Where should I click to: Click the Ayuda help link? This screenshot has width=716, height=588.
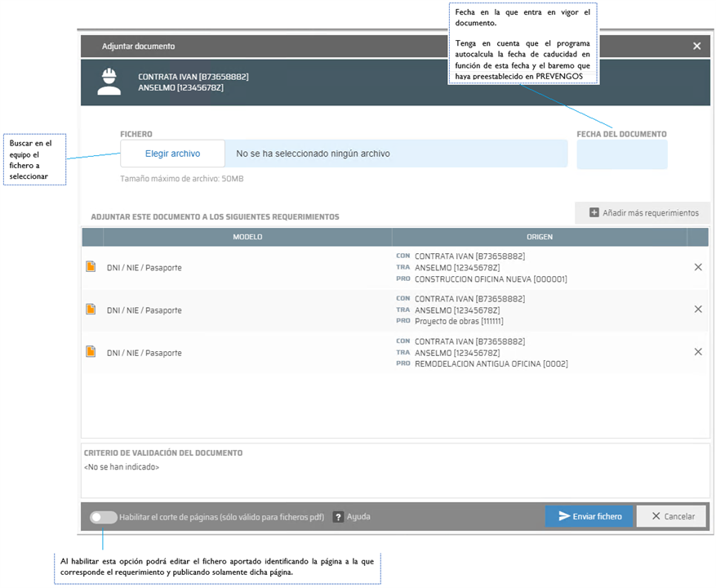358,517
